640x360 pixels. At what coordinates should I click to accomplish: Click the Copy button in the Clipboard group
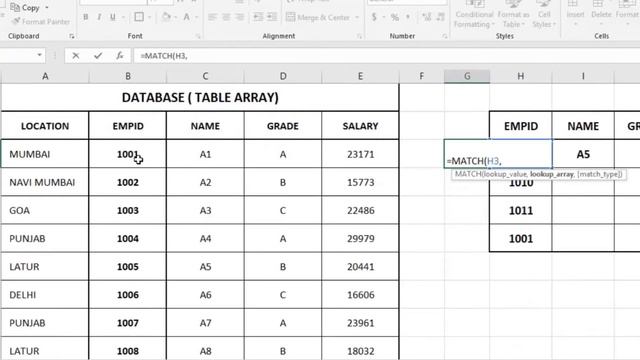click(x=24, y=7)
